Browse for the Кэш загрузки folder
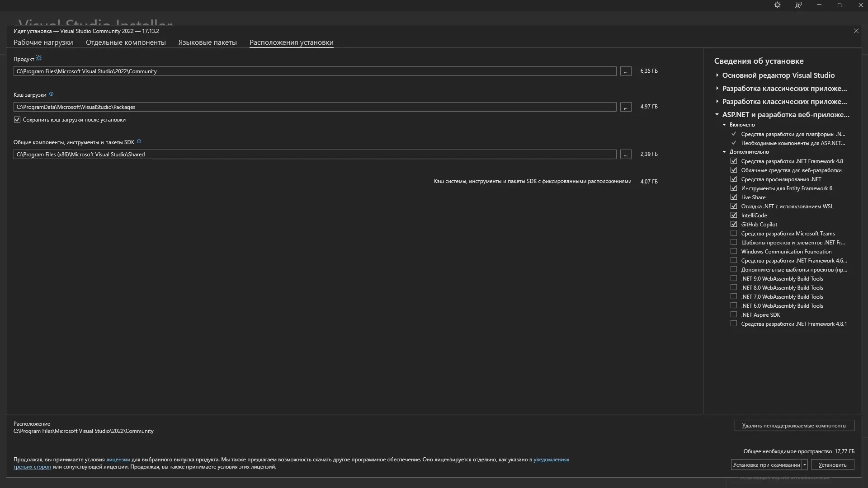This screenshot has height=488, width=868. [x=626, y=107]
